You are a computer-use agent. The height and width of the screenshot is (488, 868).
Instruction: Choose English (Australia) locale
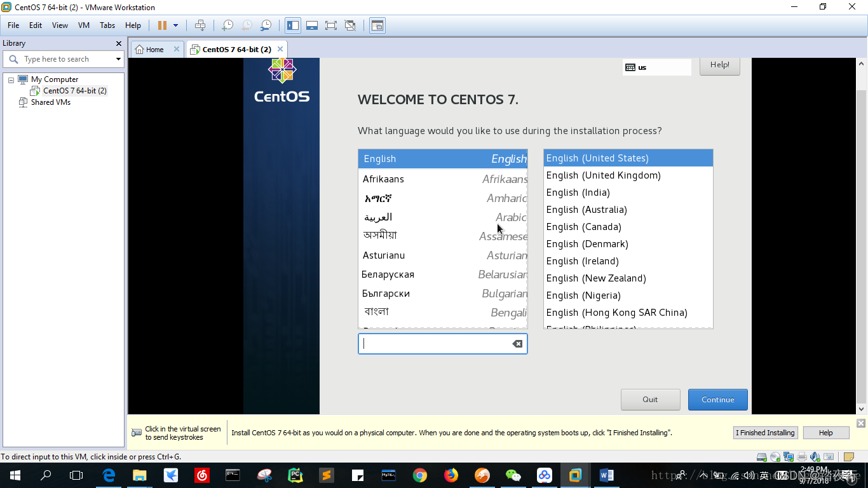tap(628, 210)
